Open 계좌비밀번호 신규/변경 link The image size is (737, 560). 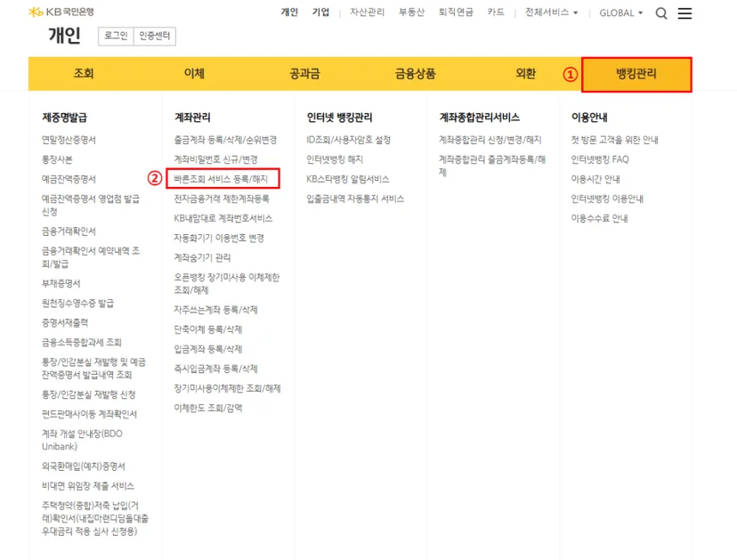(x=215, y=159)
